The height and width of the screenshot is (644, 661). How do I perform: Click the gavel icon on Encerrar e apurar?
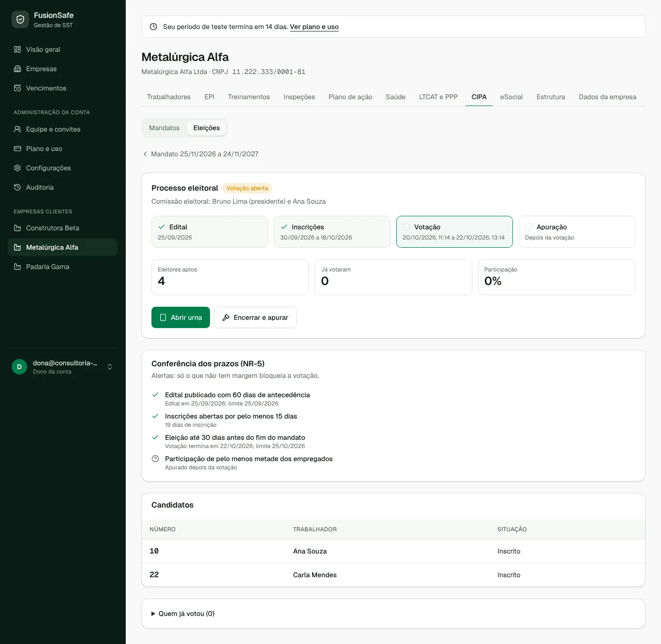226,317
